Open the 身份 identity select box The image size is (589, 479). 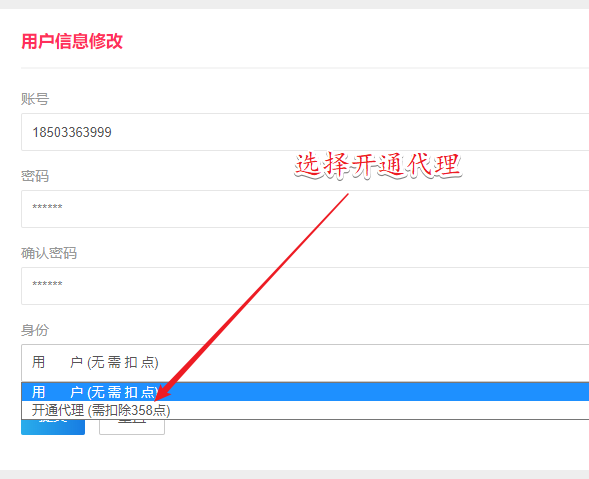pyautogui.click(x=305, y=363)
